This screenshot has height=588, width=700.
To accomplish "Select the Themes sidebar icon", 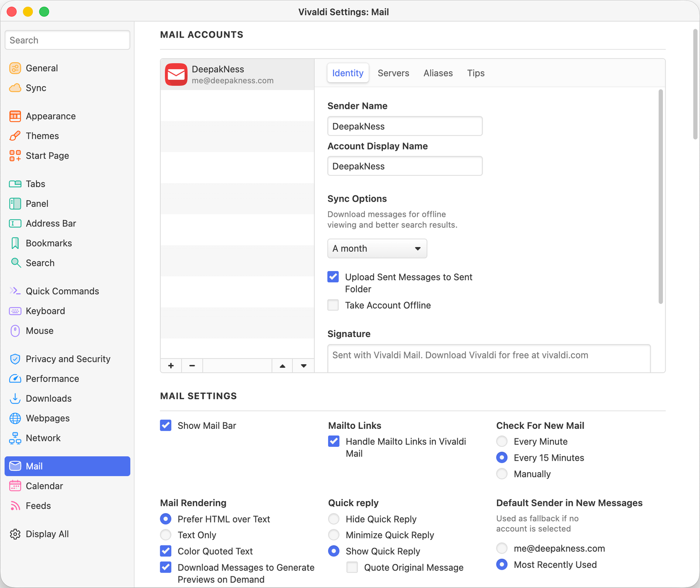I will [15, 136].
